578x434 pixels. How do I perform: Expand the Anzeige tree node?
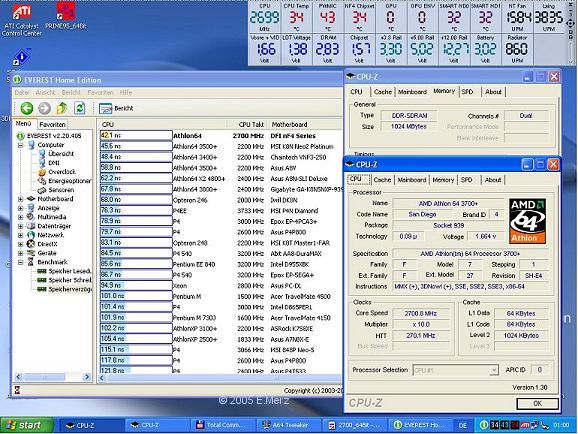pos(21,208)
